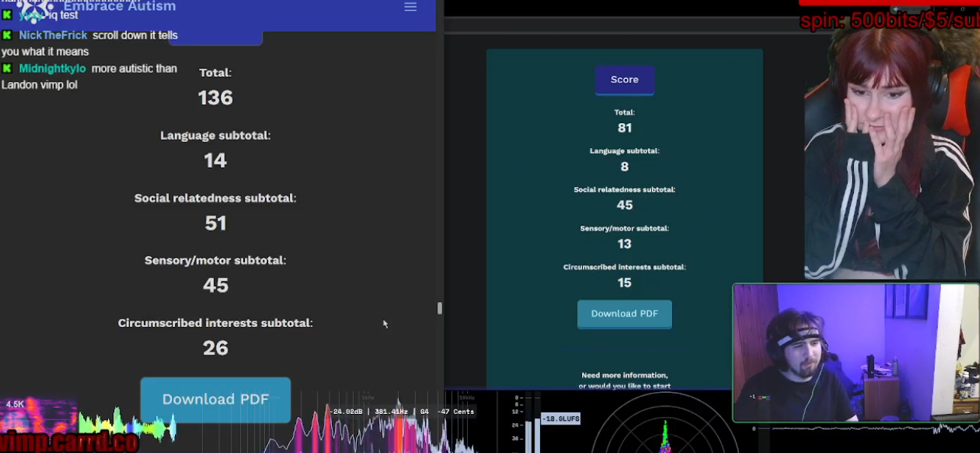Click the circumscribed interests value 26
The image size is (980, 453).
(x=216, y=348)
